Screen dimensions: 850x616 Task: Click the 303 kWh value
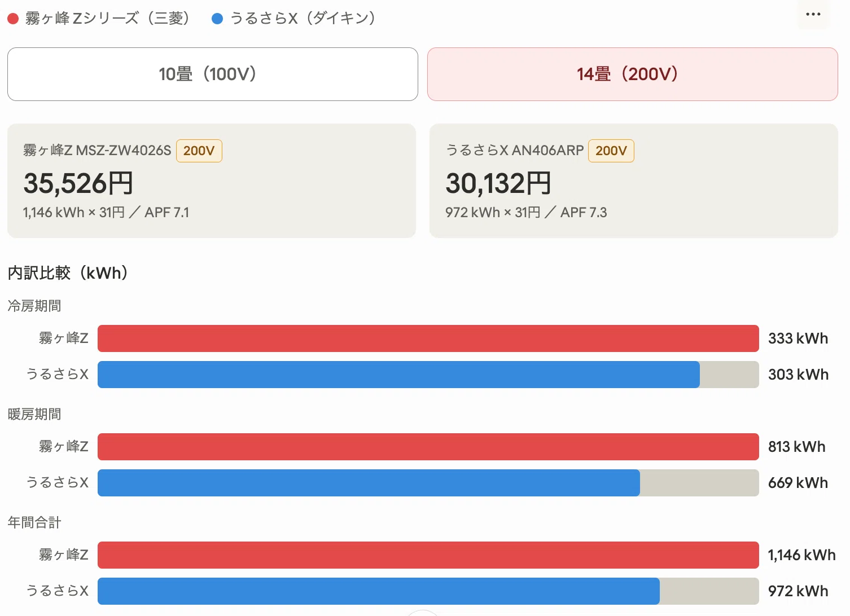(798, 375)
